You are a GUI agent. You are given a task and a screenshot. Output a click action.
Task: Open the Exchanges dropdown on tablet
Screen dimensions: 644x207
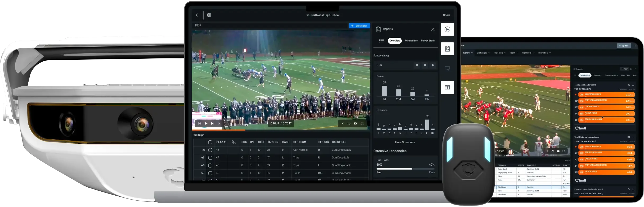pos(483,53)
